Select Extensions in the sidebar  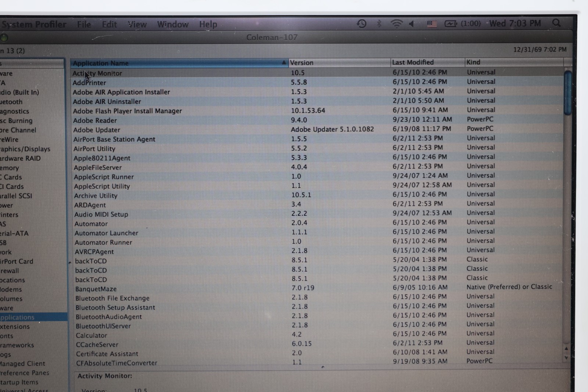[33, 327]
